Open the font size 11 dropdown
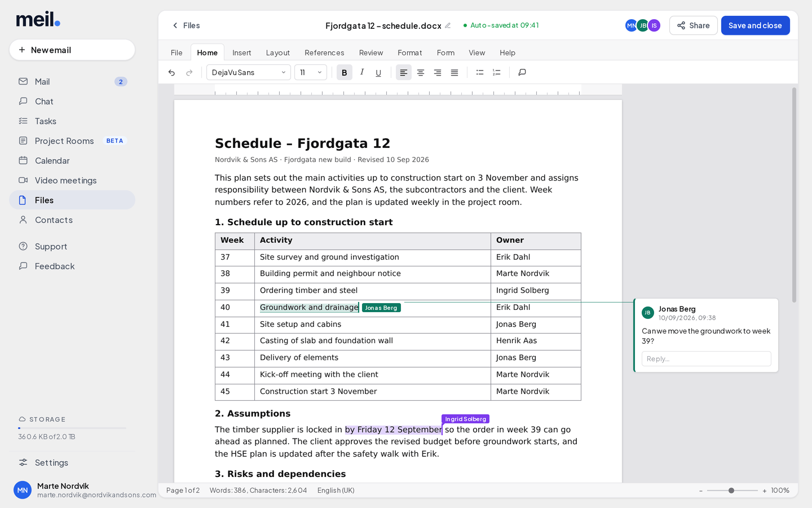The width and height of the screenshot is (812, 508). pos(311,72)
